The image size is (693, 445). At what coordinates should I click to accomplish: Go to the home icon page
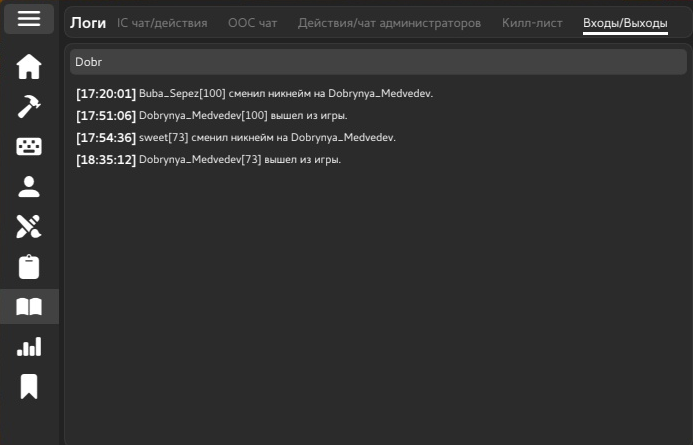pos(29,67)
